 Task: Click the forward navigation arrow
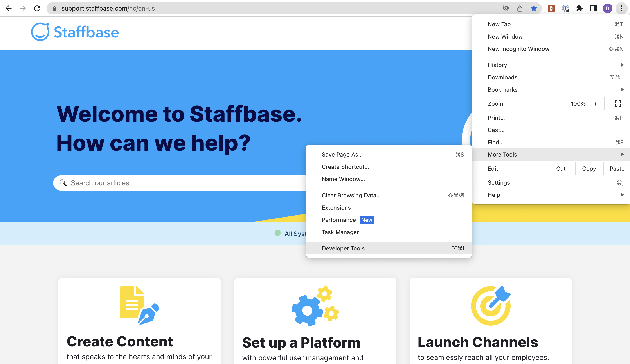[23, 8]
